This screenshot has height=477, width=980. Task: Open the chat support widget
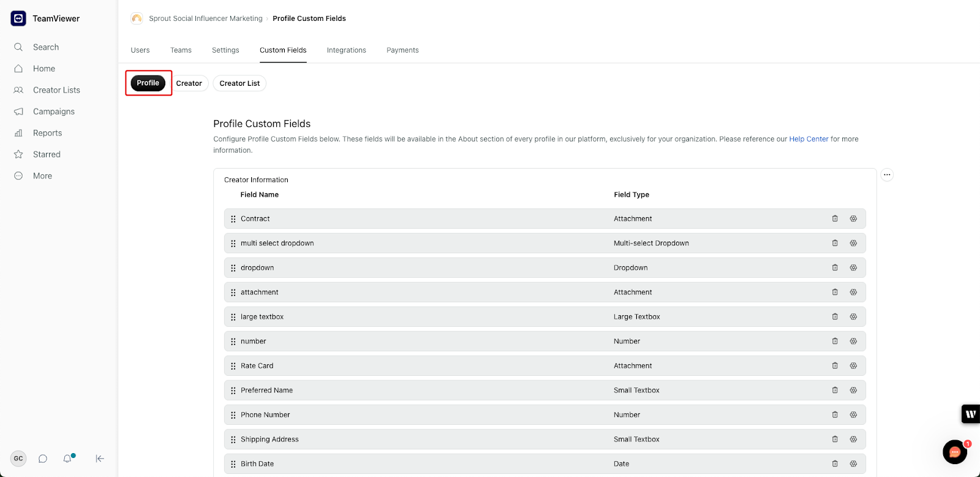955,452
